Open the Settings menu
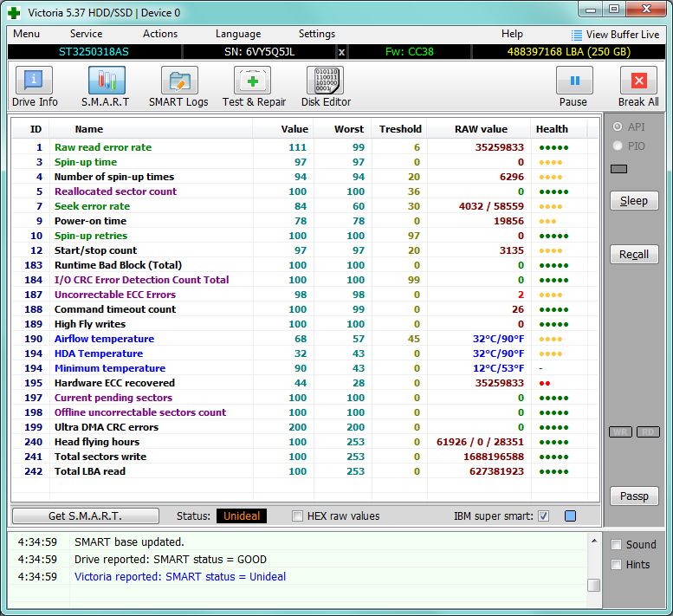This screenshot has height=616, width=673. click(317, 34)
